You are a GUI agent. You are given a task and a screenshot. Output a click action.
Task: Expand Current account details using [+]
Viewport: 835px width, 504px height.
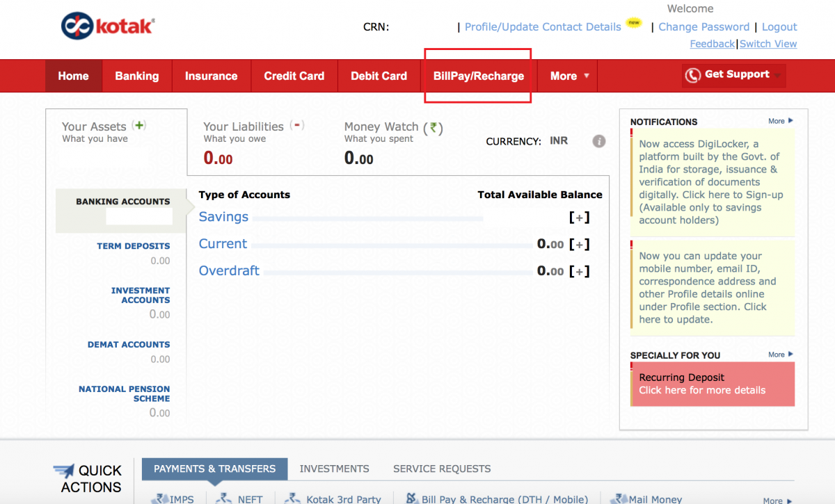(580, 244)
